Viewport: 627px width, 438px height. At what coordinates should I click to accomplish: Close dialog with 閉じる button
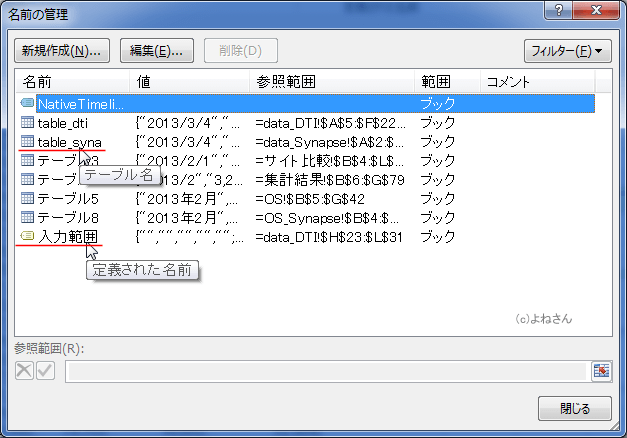[x=575, y=408]
